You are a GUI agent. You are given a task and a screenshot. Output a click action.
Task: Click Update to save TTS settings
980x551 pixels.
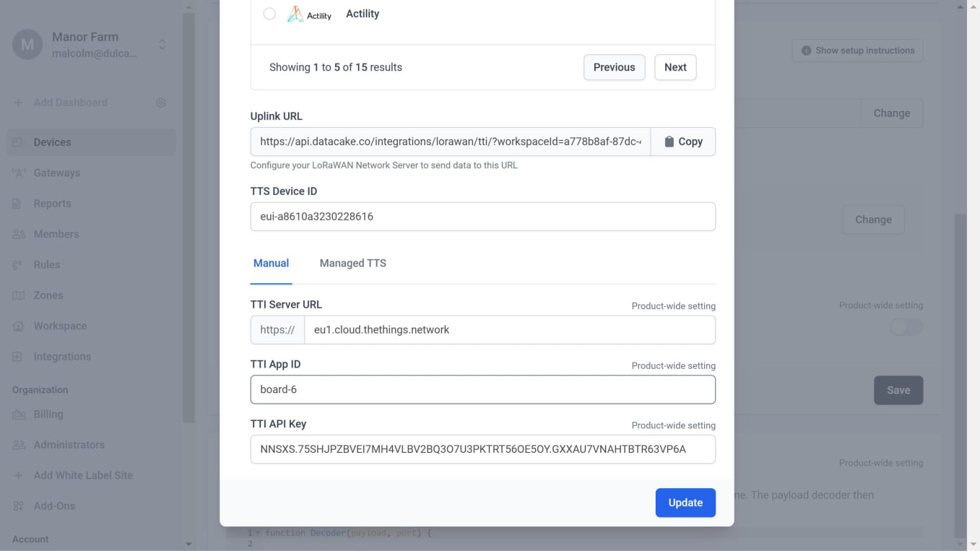pos(685,502)
